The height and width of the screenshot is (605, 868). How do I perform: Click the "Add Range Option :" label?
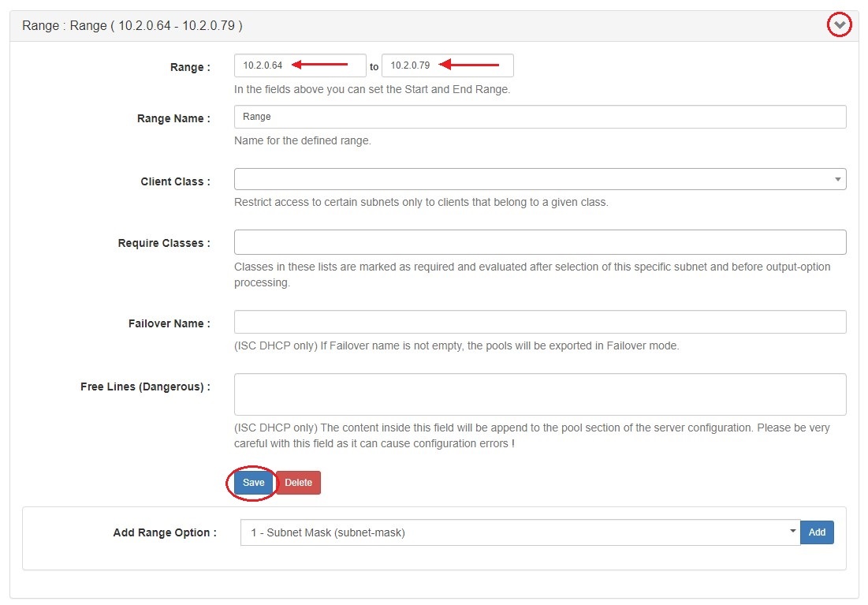165,532
